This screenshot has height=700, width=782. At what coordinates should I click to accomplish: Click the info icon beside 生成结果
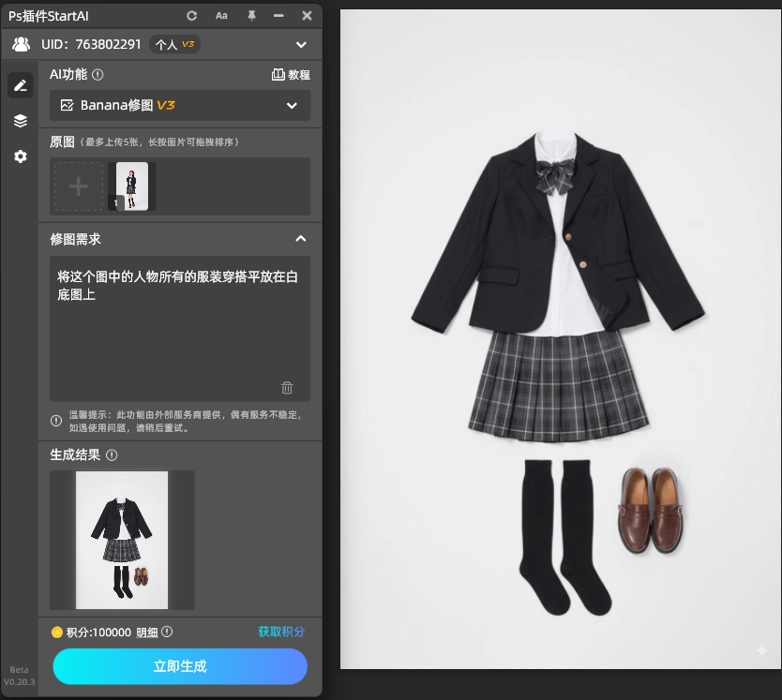(112, 455)
